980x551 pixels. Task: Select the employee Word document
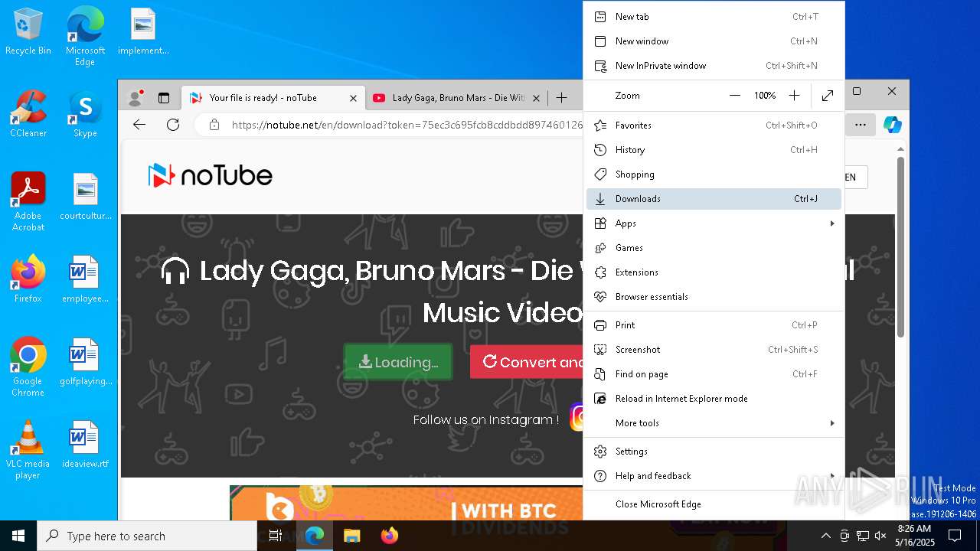click(x=85, y=280)
